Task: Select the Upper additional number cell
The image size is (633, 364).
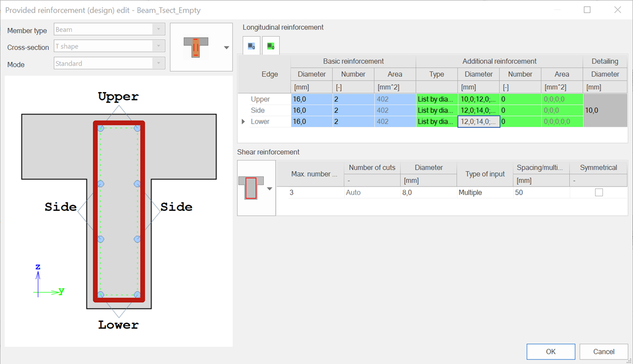Action: pos(520,99)
